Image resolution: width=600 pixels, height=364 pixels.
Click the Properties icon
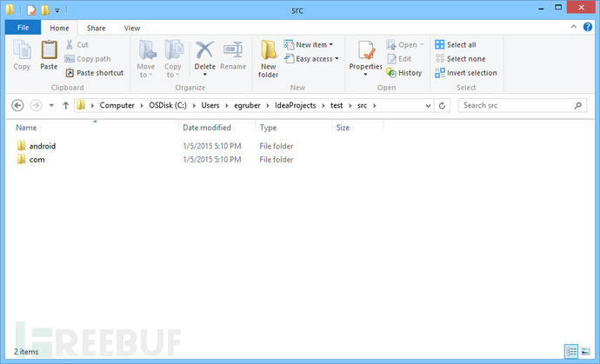pyautogui.click(x=366, y=50)
